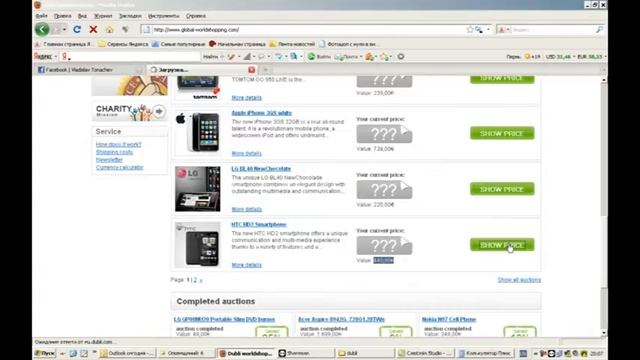Click SHOW PRICE for HTC HD2 Smartphone
The image size is (640, 360).
[502, 245]
